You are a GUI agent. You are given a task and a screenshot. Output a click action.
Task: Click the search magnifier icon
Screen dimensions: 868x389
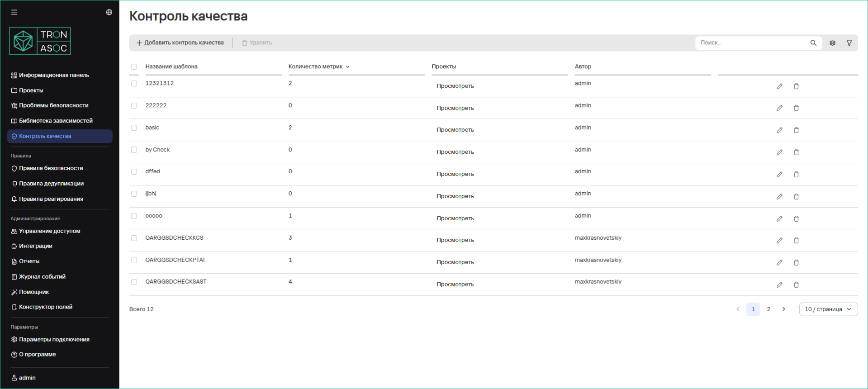tap(813, 43)
